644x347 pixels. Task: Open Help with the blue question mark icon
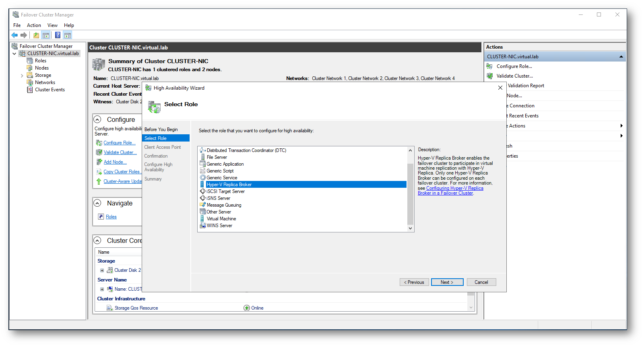58,35
